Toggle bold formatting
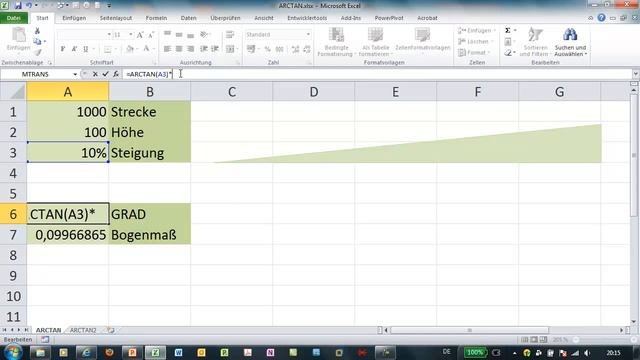The width and height of the screenshot is (640, 360). click(x=62, y=49)
